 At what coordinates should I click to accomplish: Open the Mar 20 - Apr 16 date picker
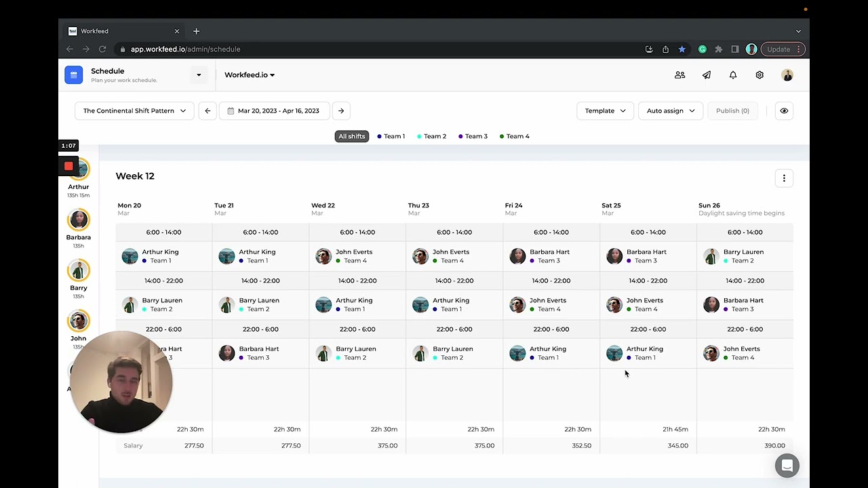pos(274,110)
